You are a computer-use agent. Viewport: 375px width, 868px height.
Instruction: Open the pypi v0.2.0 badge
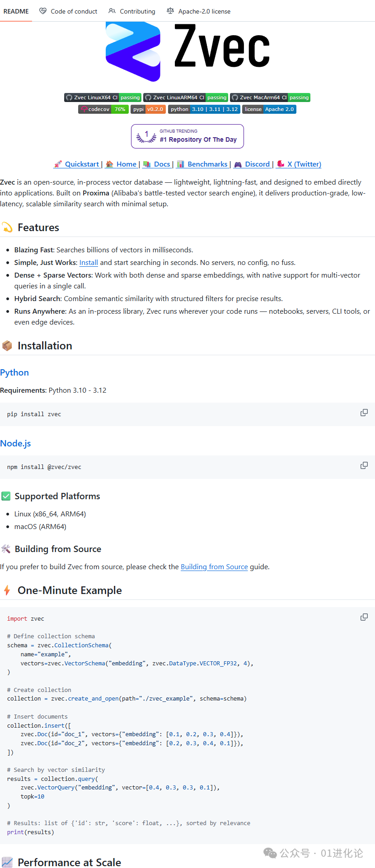click(x=148, y=109)
